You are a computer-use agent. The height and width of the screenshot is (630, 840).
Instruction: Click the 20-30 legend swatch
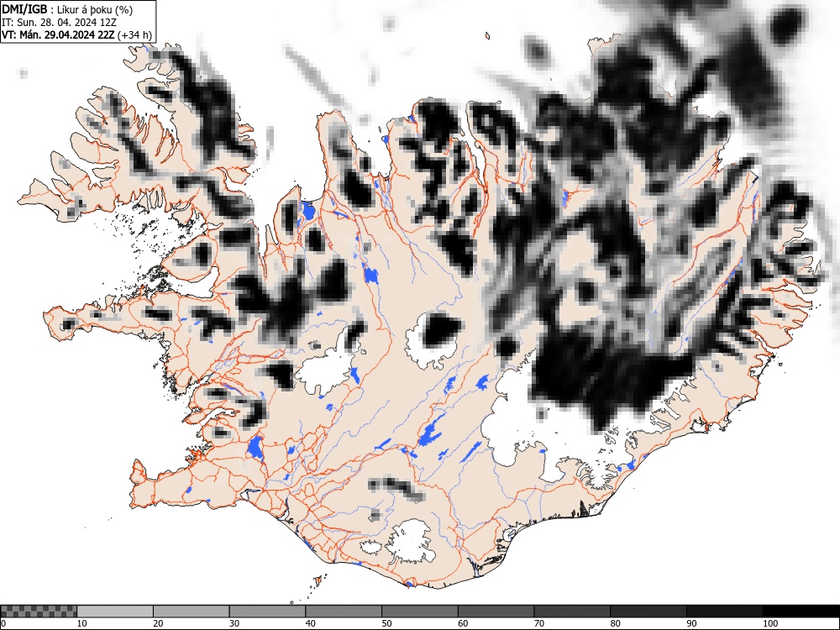click(x=192, y=612)
